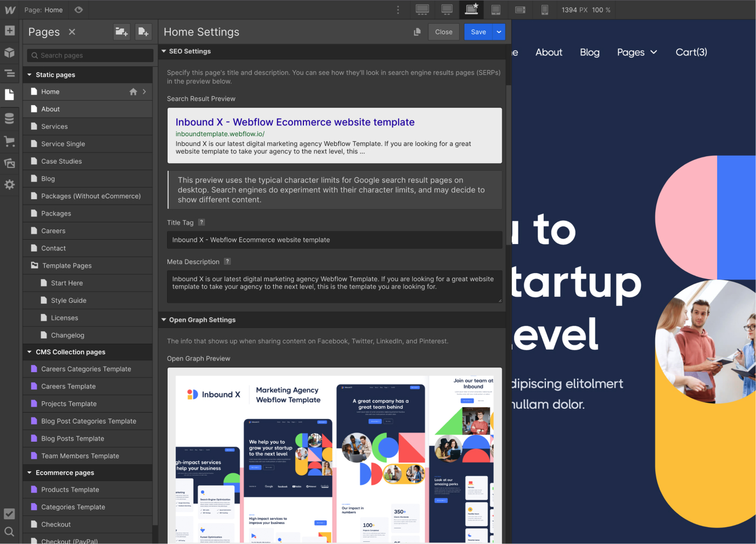Click into the Meta Description textarea
756x544 pixels.
[335, 287]
